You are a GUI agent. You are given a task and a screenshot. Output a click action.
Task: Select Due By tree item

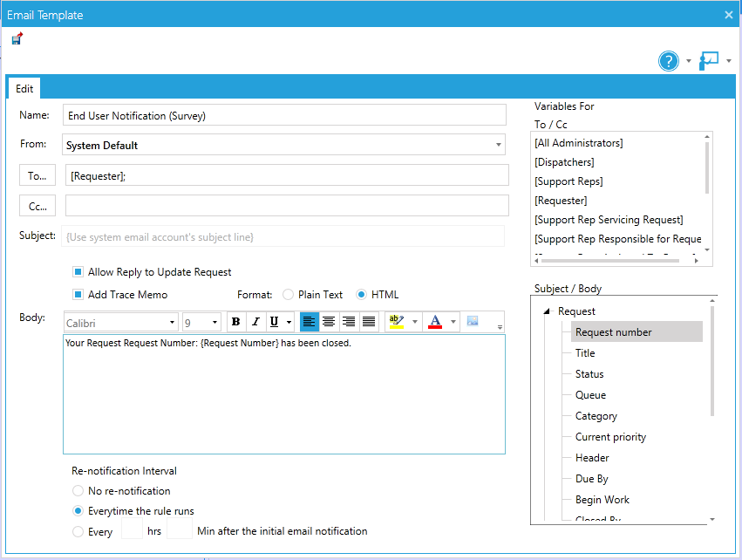tap(591, 479)
